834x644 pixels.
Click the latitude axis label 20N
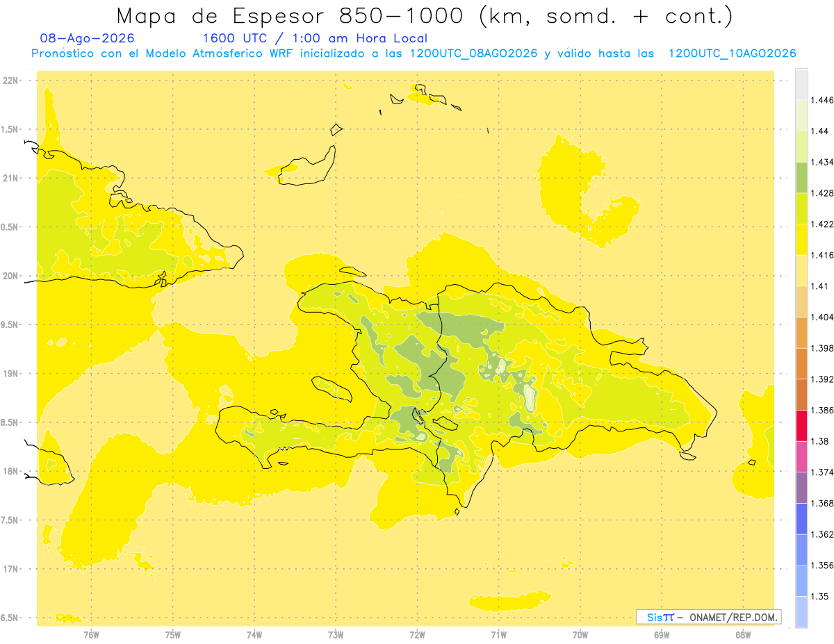click(x=12, y=276)
